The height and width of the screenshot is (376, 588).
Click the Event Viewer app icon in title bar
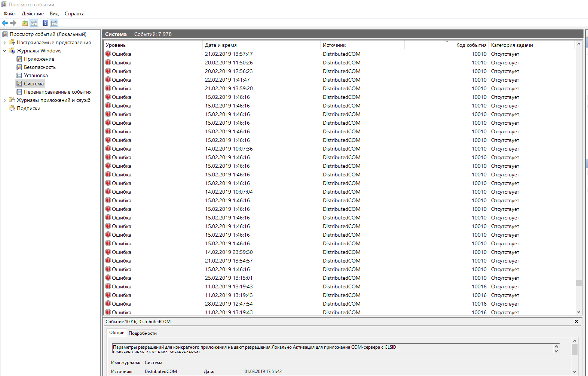coord(4,4)
